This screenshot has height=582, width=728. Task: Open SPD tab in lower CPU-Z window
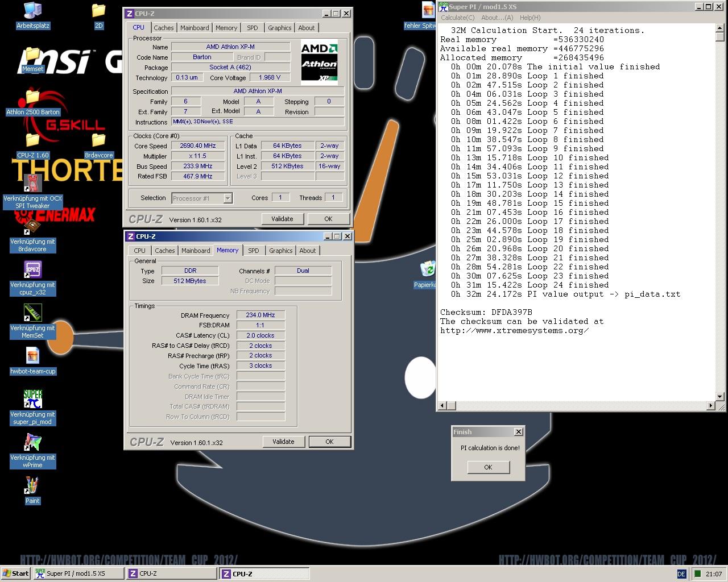coord(254,251)
